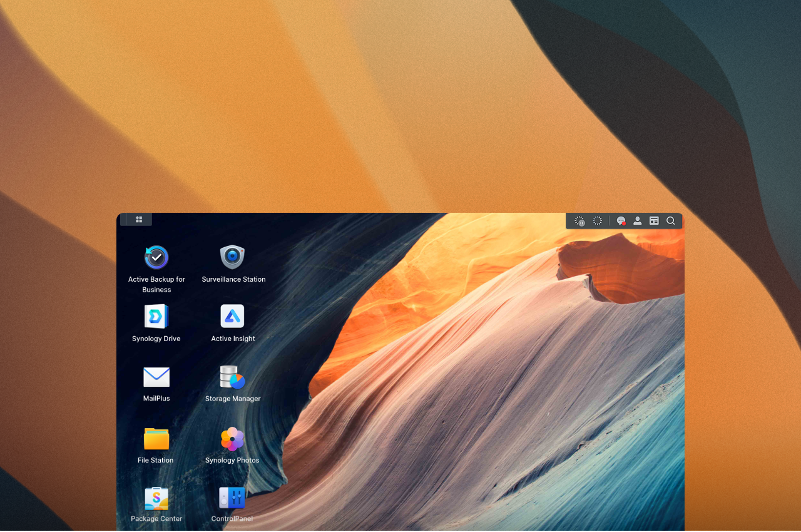Open Active Backup for Business app
This screenshot has height=532, width=801.
(x=156, y=257)
